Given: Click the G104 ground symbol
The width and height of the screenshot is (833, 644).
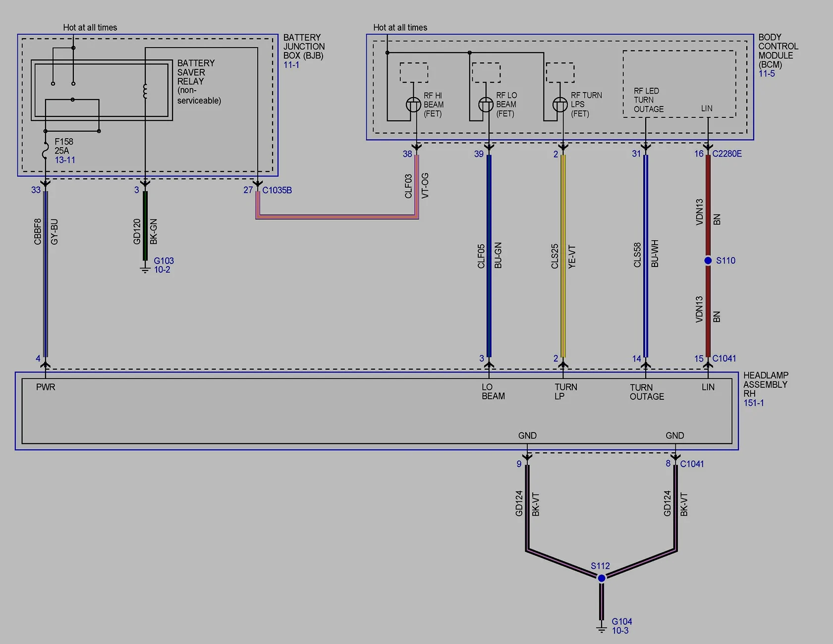Looking at the screenshot, I should [x=601, y=628].
